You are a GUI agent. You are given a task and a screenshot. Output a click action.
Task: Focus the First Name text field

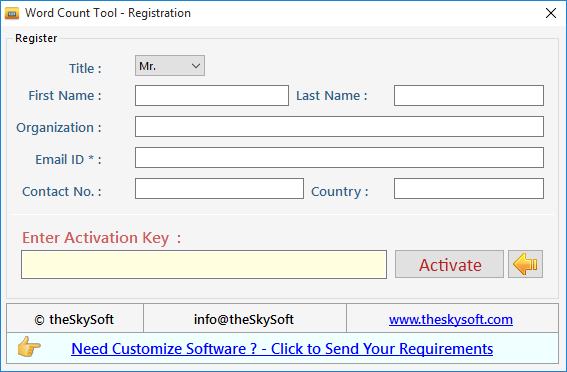click(212, 95)
